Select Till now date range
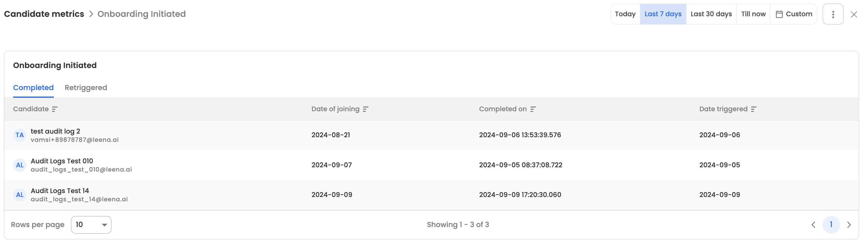Image resolution: width=868 pixels, height=247 pixels. pos(754,14)
